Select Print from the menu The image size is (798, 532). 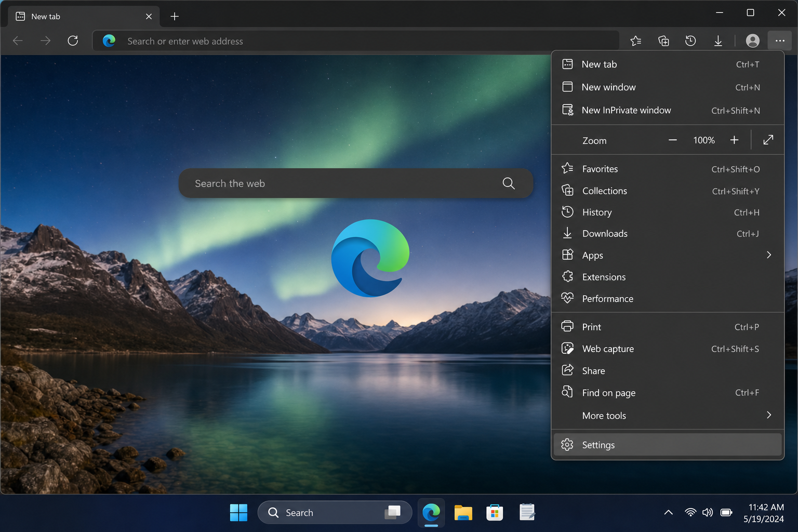(668, 327)
